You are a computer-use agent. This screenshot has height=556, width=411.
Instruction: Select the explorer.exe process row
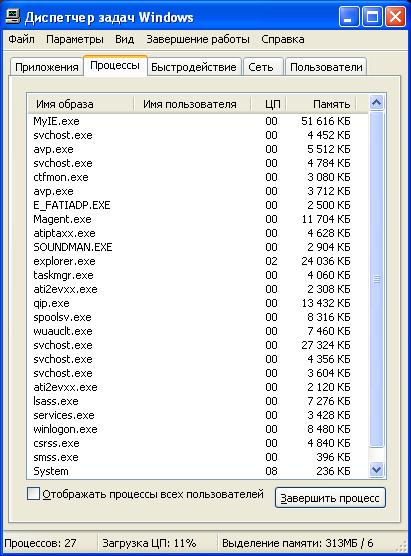pyautogui.click(x=198, y=261)
